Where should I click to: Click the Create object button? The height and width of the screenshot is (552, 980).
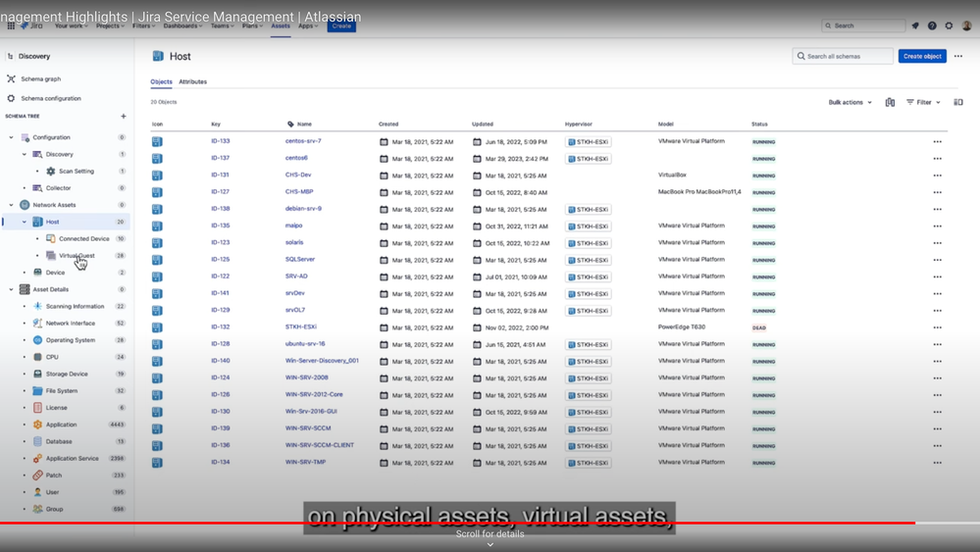[x=922, y=56]
